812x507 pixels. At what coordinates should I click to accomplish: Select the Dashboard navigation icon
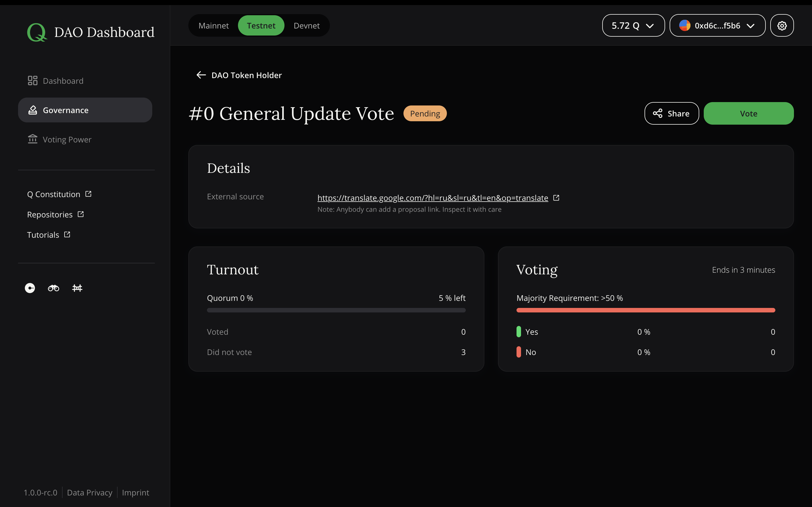[33, 80]
